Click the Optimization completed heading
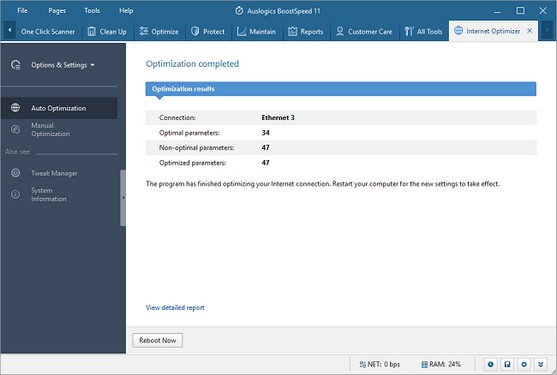The image size is (557, 375). pos(192,64)
